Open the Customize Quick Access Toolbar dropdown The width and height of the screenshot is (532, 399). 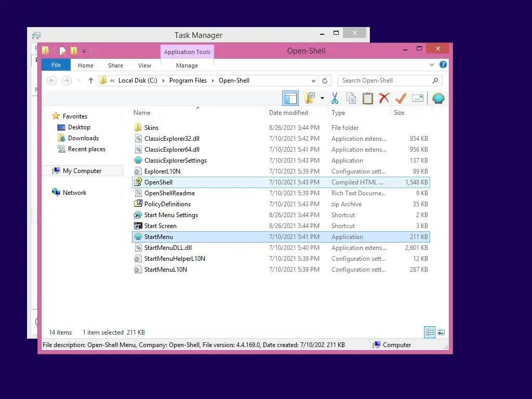(84, 51)
